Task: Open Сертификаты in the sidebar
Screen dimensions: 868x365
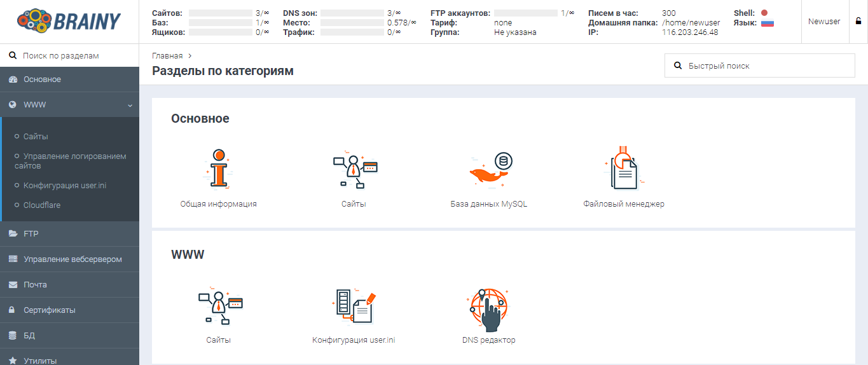Action: tap(69, 310)
